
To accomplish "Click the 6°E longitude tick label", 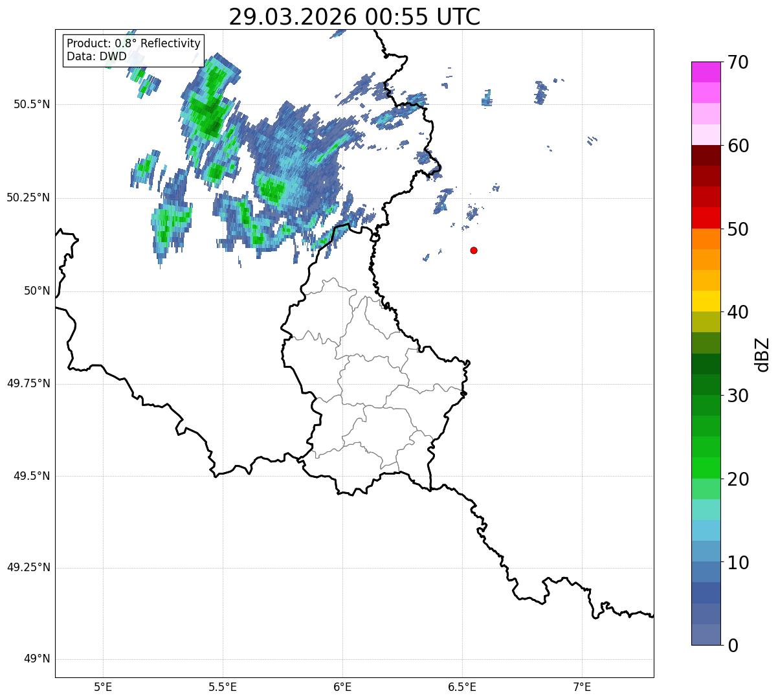I will [x=342, y=687].
